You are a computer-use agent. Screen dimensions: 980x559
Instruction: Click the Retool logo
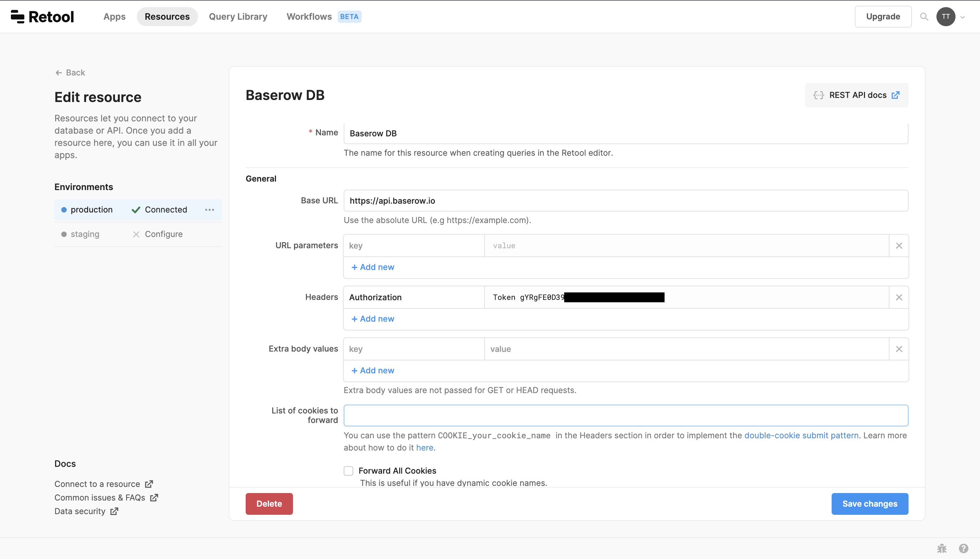point(42,16)
